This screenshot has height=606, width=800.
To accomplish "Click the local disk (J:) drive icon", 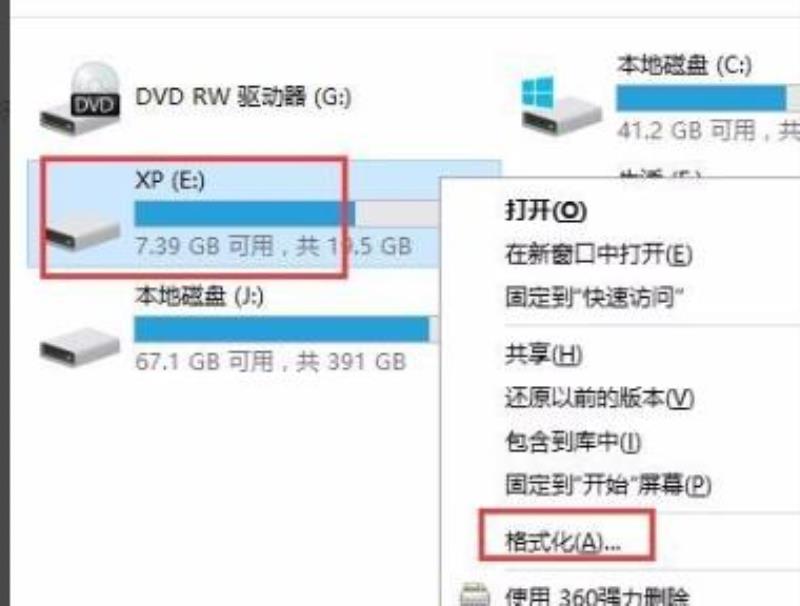I will (x=80, y=346).
